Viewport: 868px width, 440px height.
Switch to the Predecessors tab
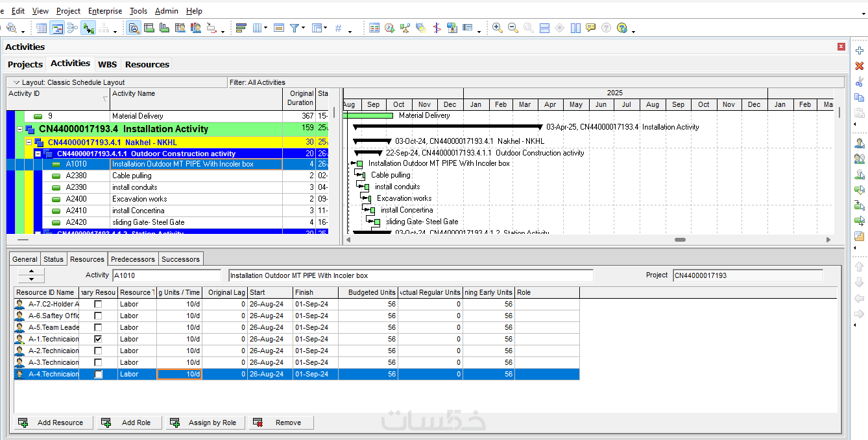pos(132,259)
